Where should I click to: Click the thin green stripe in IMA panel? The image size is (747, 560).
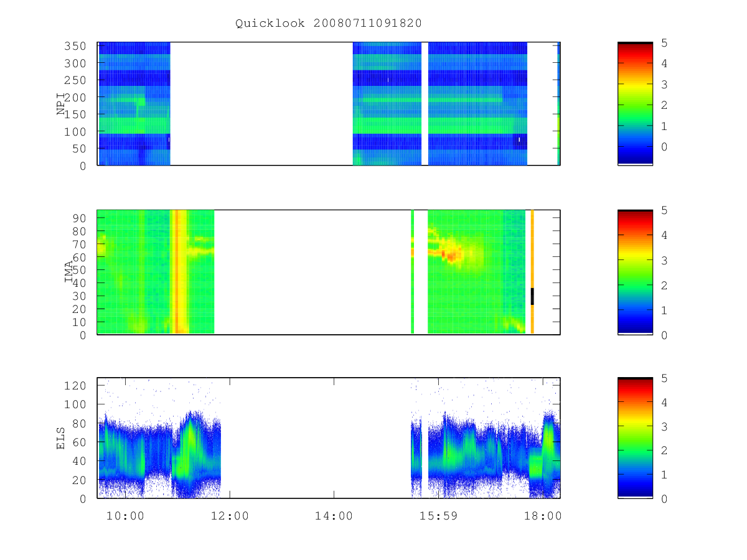click(x=413, y=272)
